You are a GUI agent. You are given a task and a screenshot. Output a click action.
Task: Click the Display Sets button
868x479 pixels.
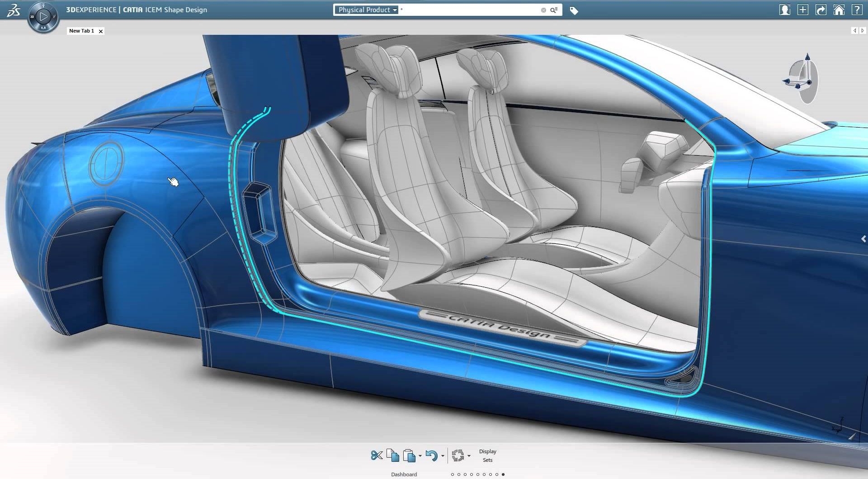(x=487, y=455)
